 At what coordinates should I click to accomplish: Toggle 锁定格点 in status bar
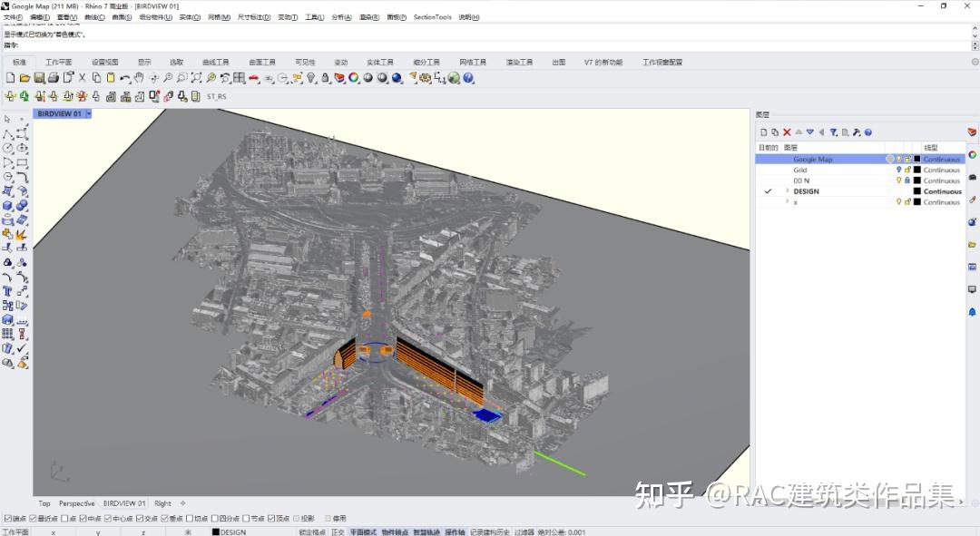point(312,532)
